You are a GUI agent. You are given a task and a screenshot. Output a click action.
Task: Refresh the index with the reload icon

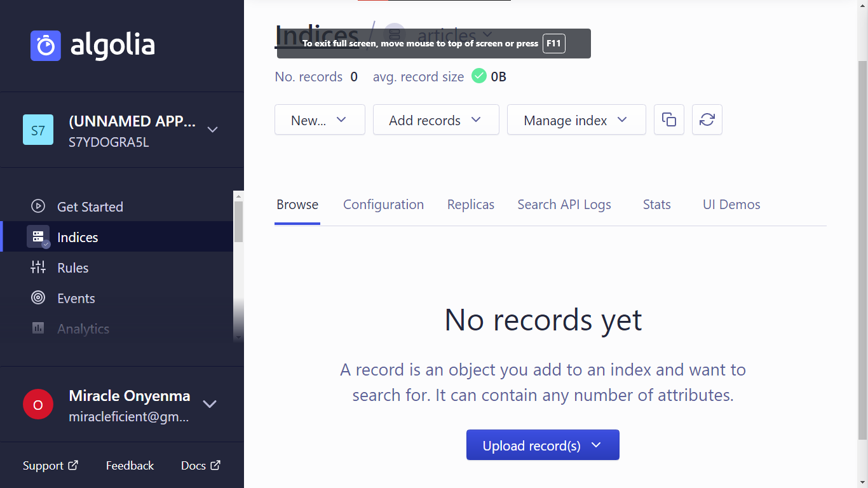click(x=707, y=119)
